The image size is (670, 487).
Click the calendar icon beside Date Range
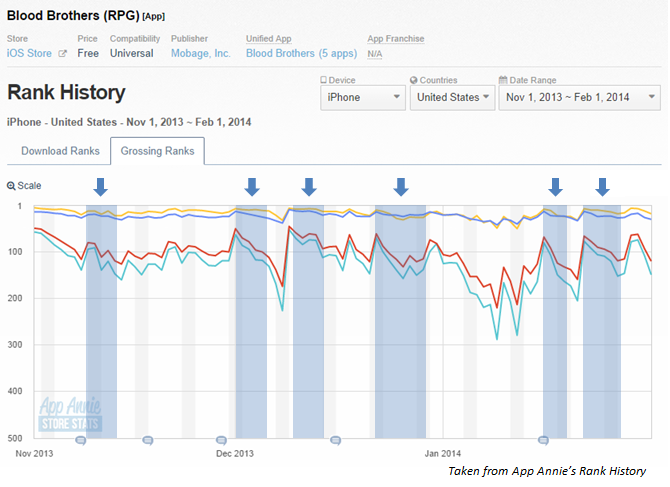pos(503,80)
